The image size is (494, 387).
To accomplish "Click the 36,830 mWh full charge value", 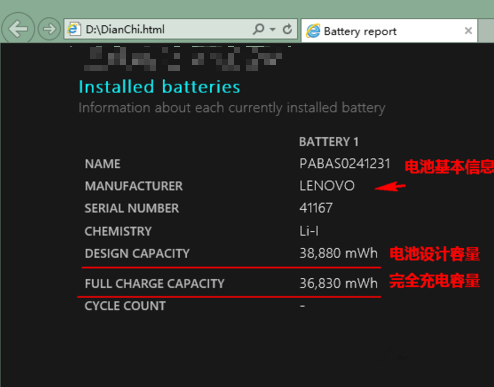I will [338, 283].
